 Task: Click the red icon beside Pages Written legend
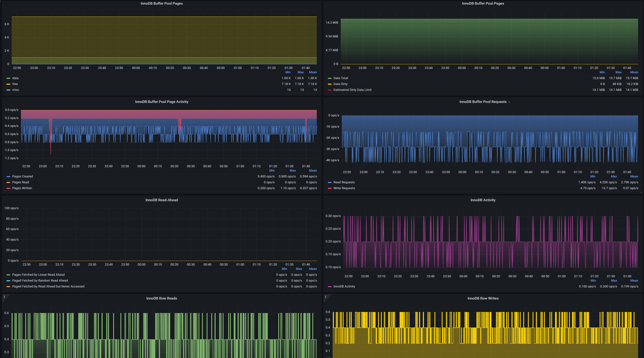(x=8, y=188)
